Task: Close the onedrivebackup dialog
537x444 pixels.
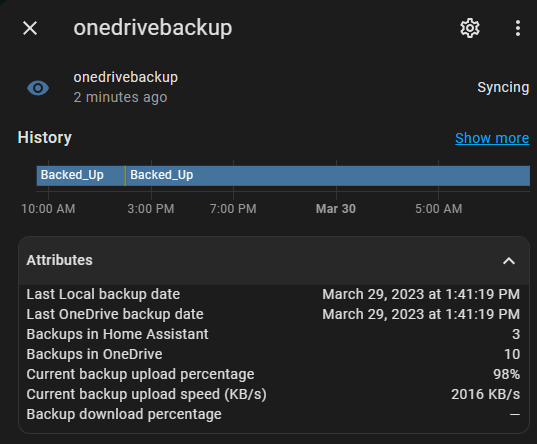Action: (x=30, y=28)
